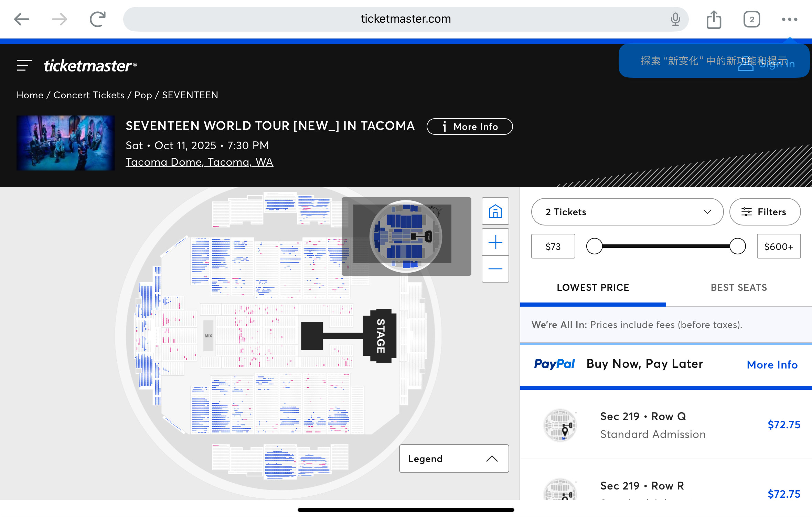Click the $72.75 price for Row R
This screenshot has width=812, height=517.
click(784, 494)
